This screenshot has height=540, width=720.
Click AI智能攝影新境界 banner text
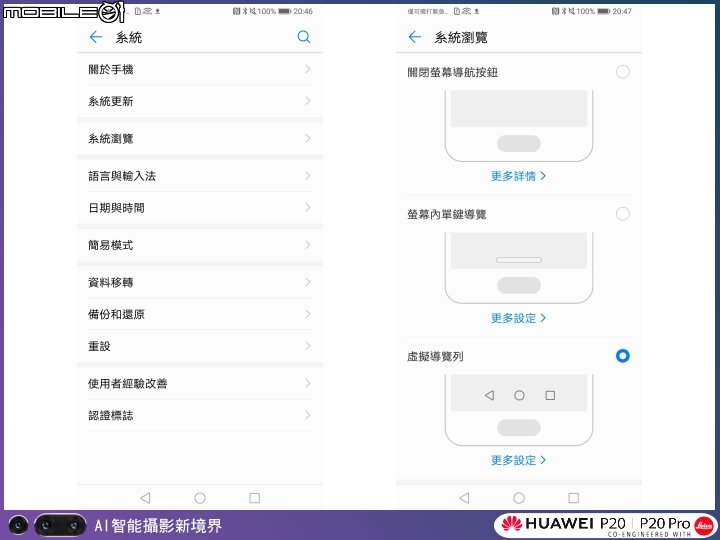[x=158, y=525]
